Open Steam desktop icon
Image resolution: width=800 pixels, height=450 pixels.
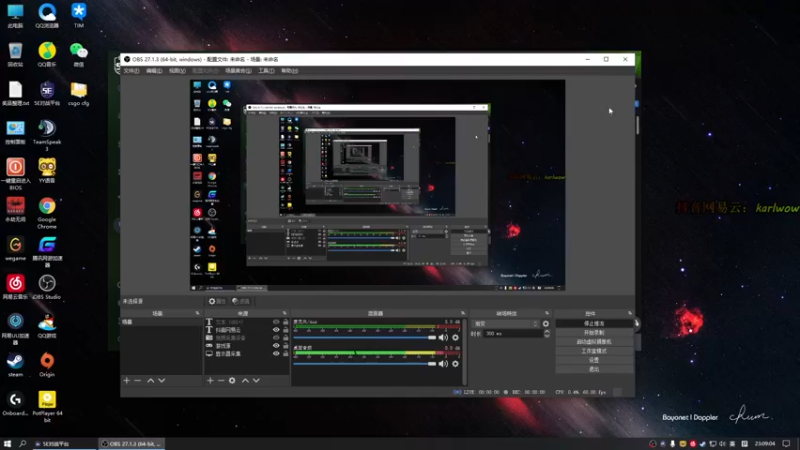point(15,364)
